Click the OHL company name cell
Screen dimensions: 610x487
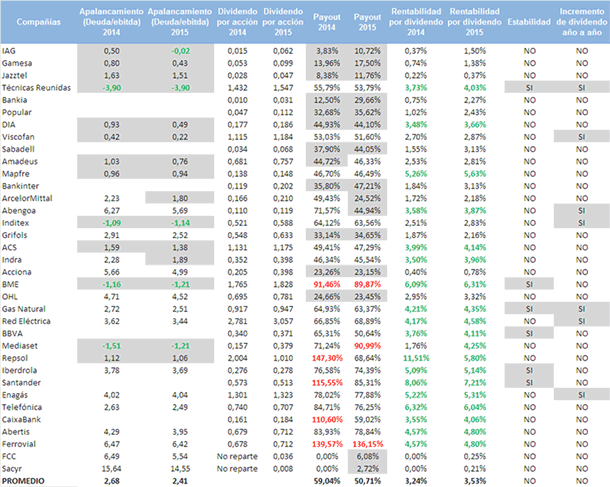(10, 297)
